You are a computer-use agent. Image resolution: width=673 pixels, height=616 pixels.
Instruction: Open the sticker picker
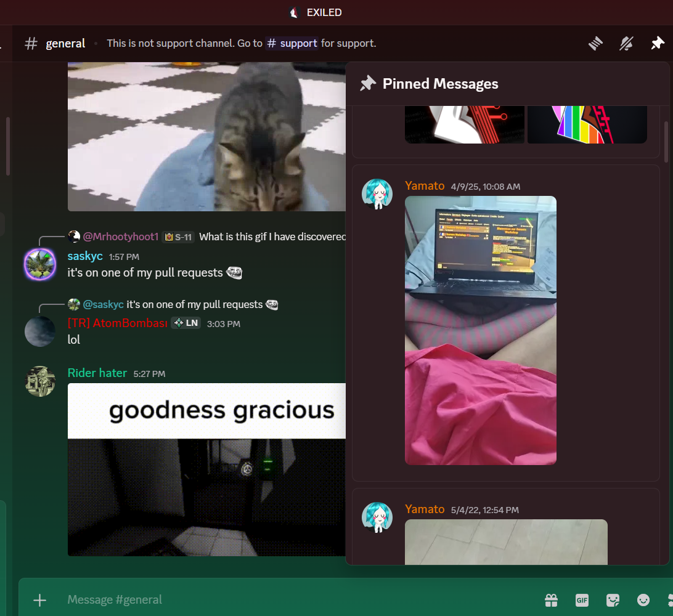[x=613, y=600]
